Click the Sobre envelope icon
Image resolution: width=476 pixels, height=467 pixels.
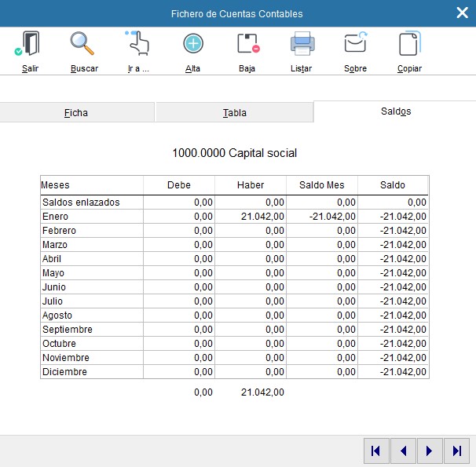point(356,45)
